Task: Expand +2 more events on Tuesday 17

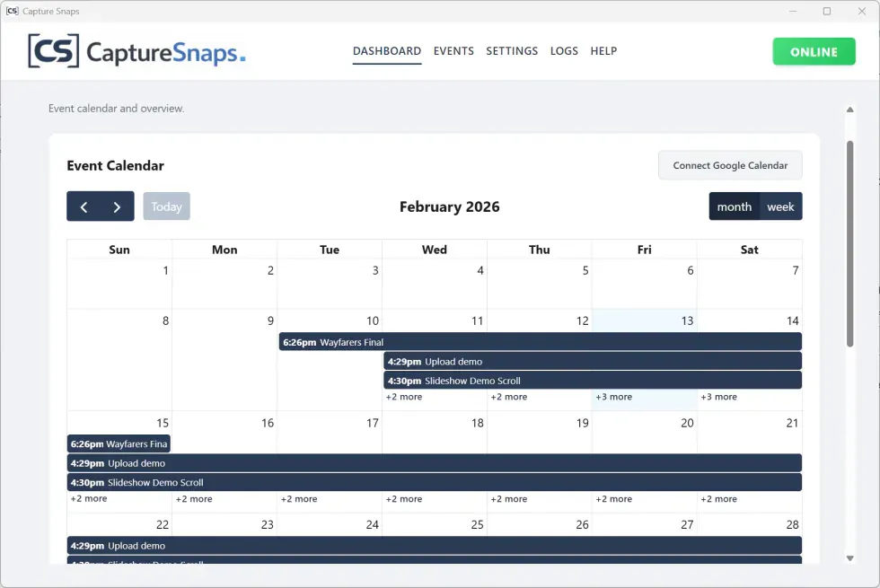Action: (x=299, y=499)
